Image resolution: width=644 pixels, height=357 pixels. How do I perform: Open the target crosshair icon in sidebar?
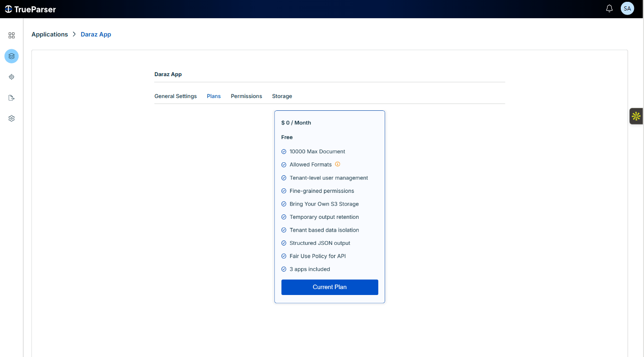(11, 77)
